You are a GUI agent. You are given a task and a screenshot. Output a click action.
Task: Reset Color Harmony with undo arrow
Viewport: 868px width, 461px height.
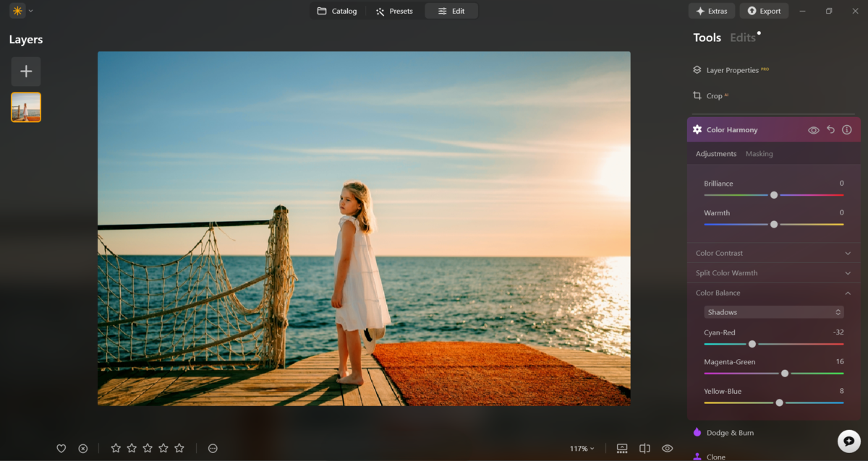pos(830,129)
